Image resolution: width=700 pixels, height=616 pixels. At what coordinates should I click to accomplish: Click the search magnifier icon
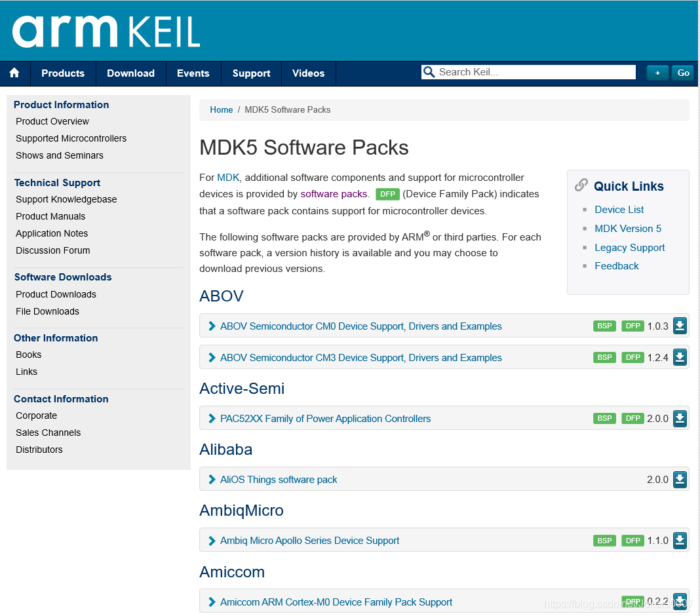429,72
